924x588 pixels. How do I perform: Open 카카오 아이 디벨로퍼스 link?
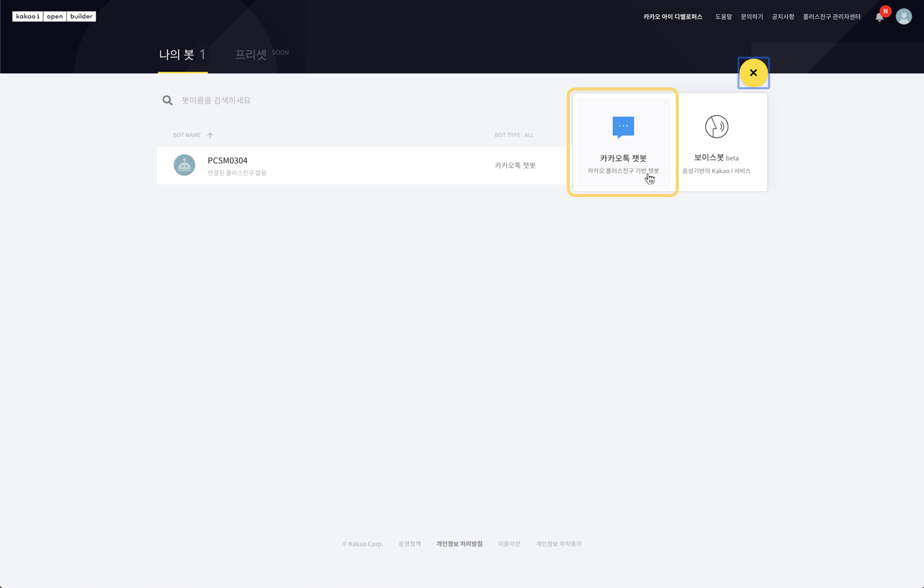pyautogui.click(x=673, y=17)
